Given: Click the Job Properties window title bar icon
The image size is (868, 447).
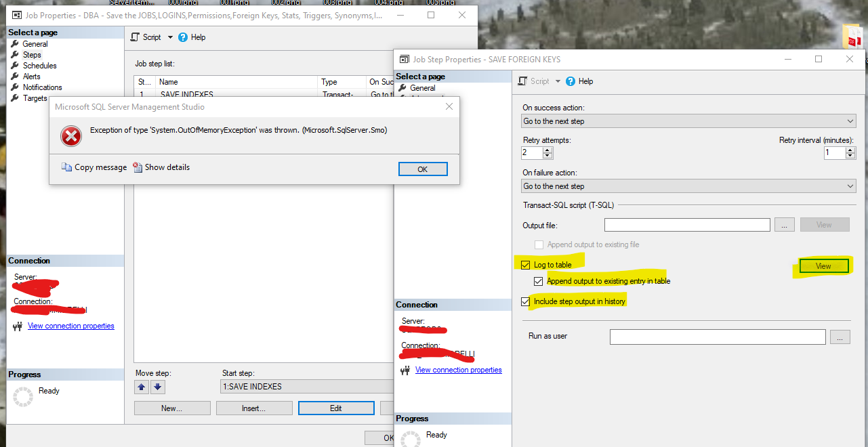Looking at the screenshot, I should click(x=17, y=15).
